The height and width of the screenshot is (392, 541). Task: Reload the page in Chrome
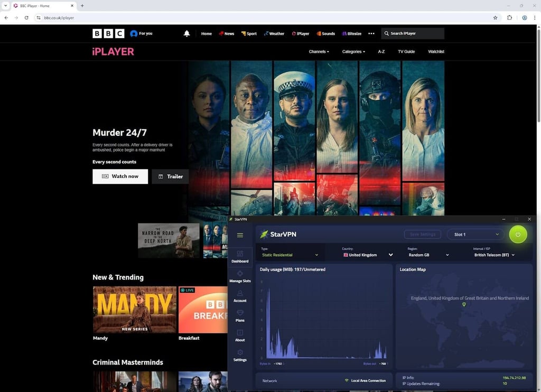26,17
